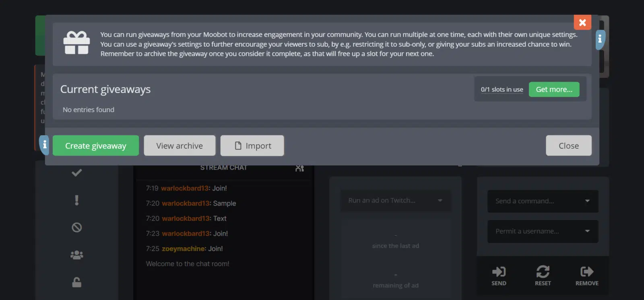
Task: Click warlockbard13 username in the 7:19 message
Action: pos(185,188)
